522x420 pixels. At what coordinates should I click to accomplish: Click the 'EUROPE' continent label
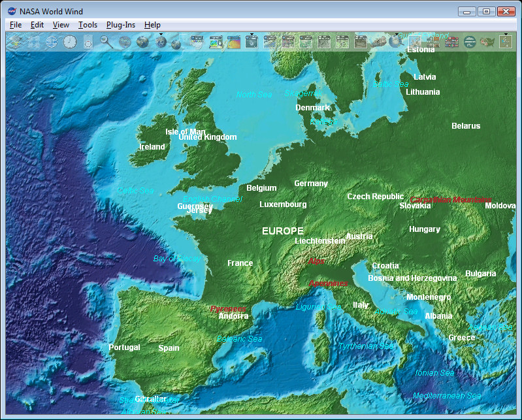[x=283, y=231]
